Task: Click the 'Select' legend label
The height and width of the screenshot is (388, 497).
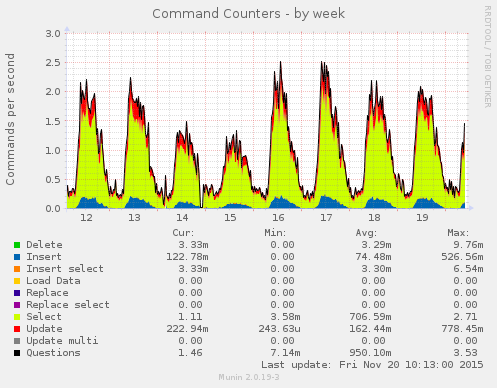Action: 44,317
